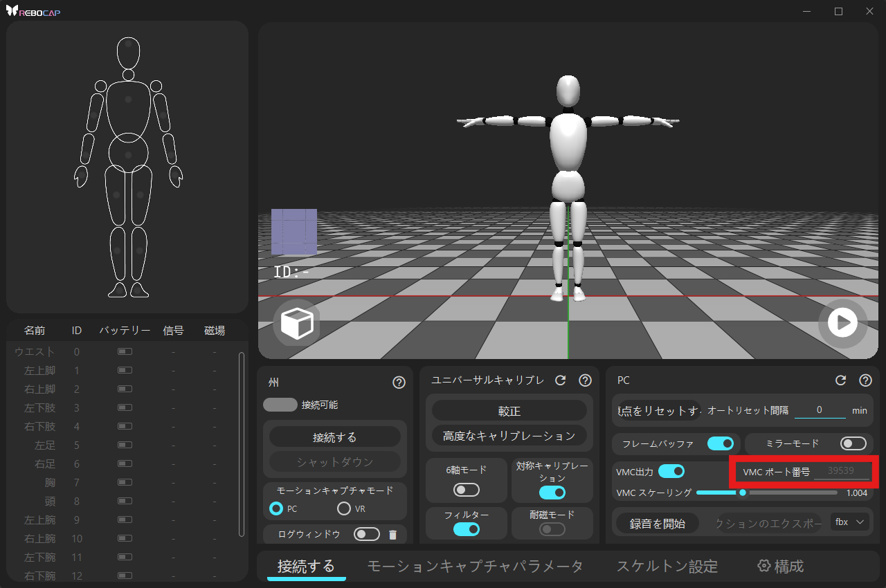Open the fbx export format dropdown
Screen dimensions: 886x588
(850, 522)
